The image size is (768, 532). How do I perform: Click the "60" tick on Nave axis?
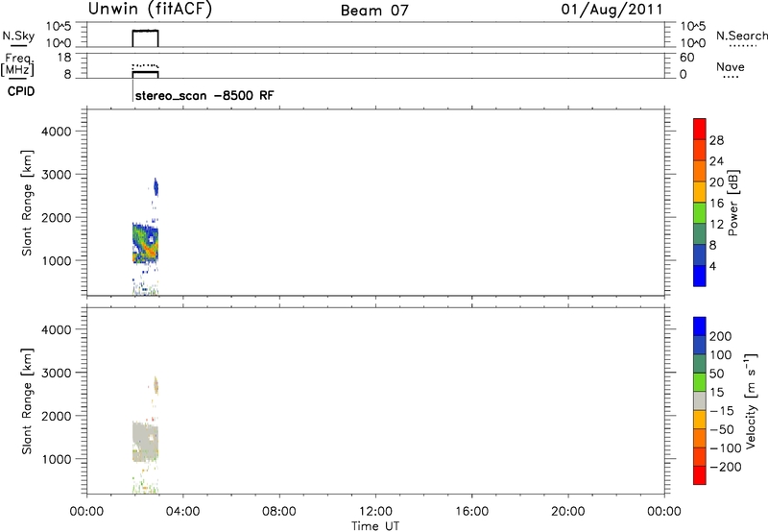[x=687, y=58]
